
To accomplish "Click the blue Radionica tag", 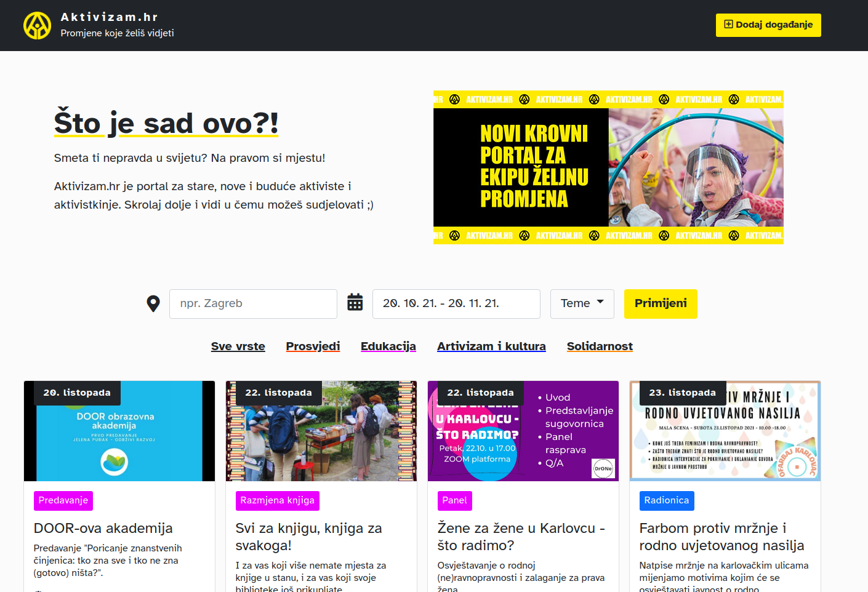I will (x=667, y=501).
